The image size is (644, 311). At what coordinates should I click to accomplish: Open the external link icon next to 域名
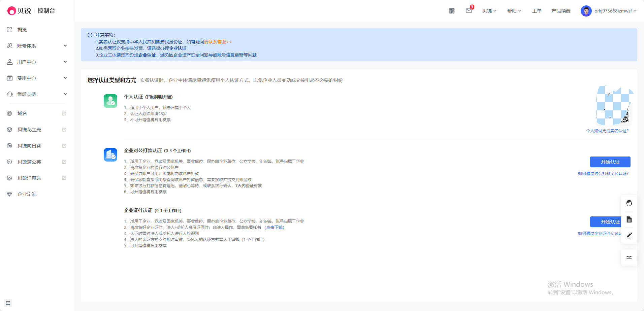64,113
